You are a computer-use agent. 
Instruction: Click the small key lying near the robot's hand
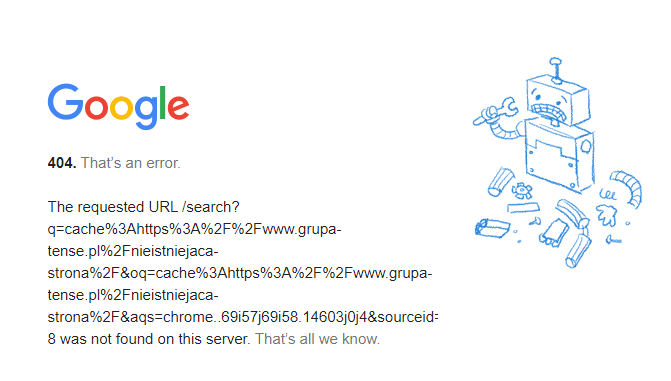(x=613, y=241)
